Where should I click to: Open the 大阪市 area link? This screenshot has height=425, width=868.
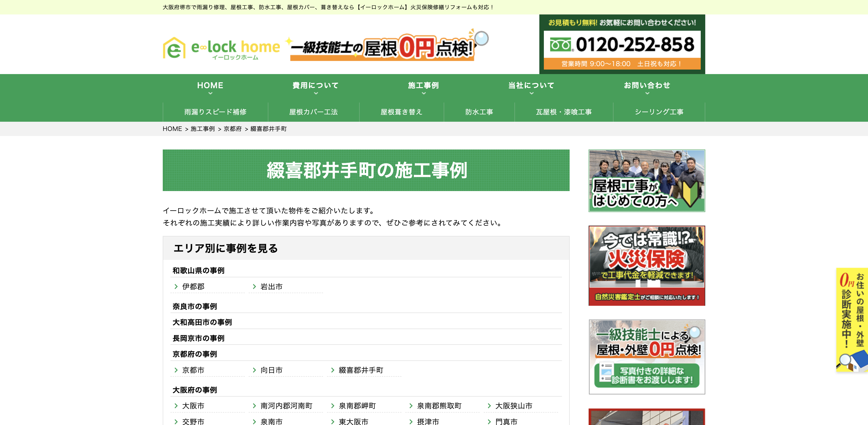[193, 406]
